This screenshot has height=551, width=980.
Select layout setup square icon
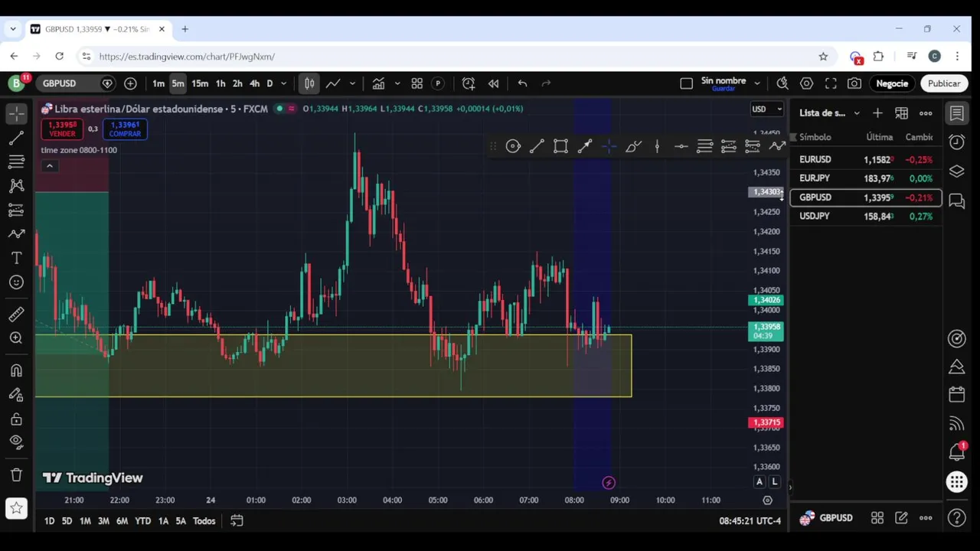[686, 83]
